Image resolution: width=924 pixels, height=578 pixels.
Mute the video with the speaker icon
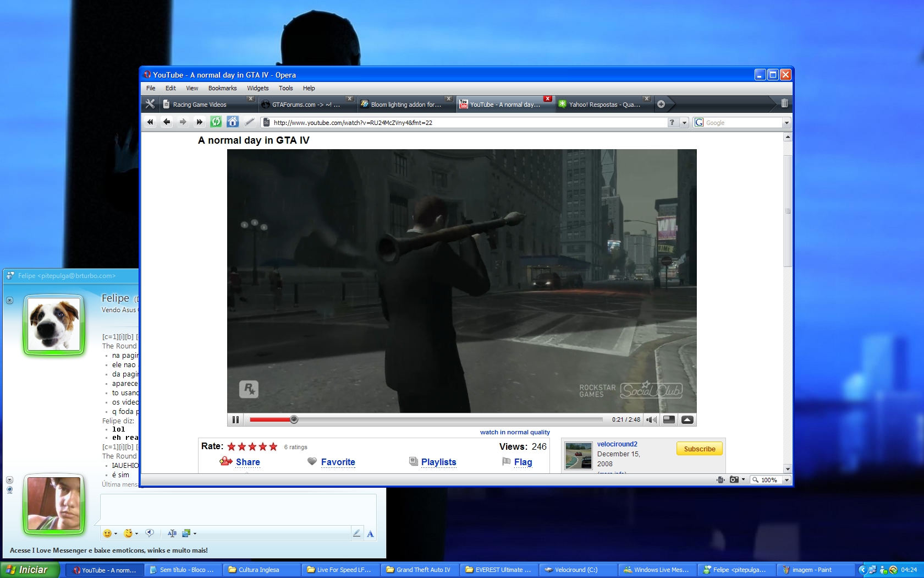[652, 419]
